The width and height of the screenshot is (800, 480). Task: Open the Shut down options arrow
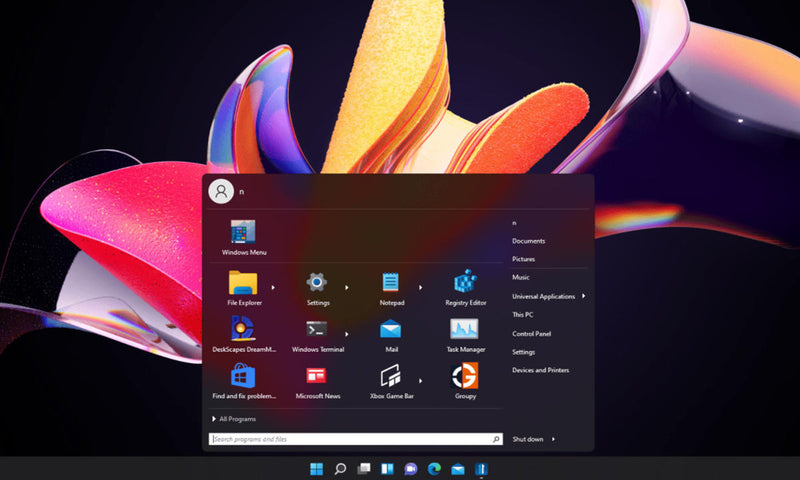pyautogui.click(x=553, y=439)
